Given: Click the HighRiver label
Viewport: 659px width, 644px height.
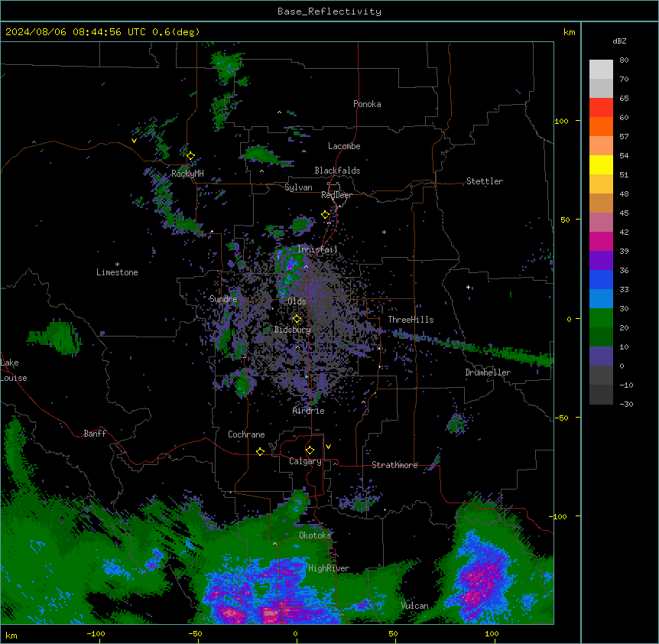Looking at the screenshot, I should coord(329,568).
